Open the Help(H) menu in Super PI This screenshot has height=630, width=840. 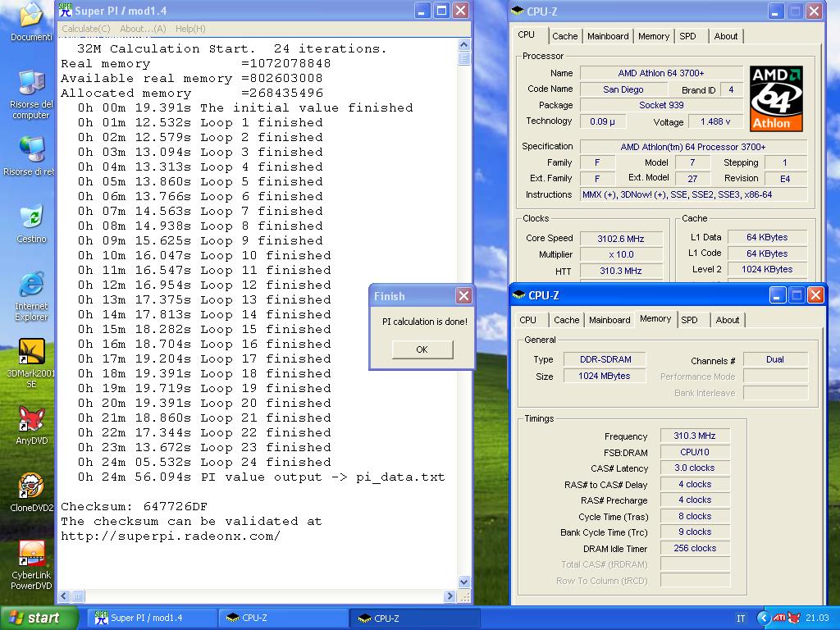(190, 29)
